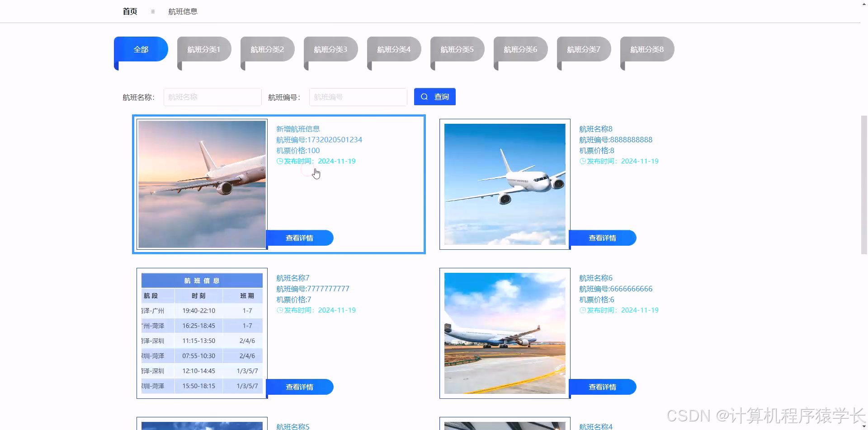This screenshot has width=868, height=430.
Task: Open the 航班分类3 category
Action: [331, 50]
